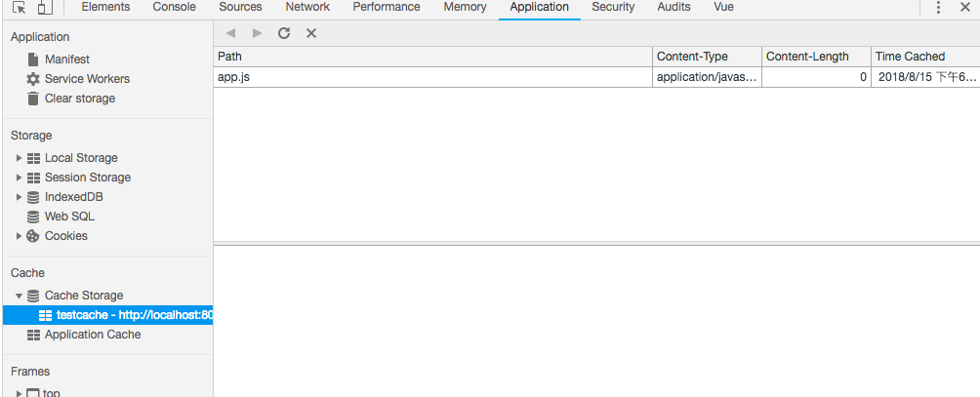Open Service Workers section
This screenshot has height=397, width=980.
point(86,79)
